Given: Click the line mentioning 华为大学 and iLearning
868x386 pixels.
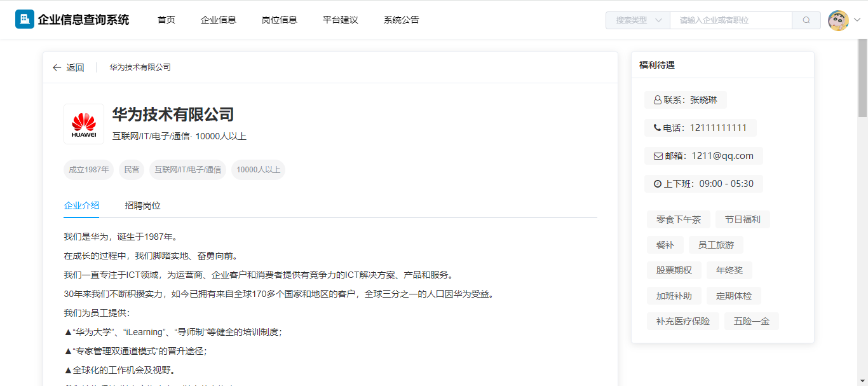Looking at the screenshot, I should pos(173,332).
